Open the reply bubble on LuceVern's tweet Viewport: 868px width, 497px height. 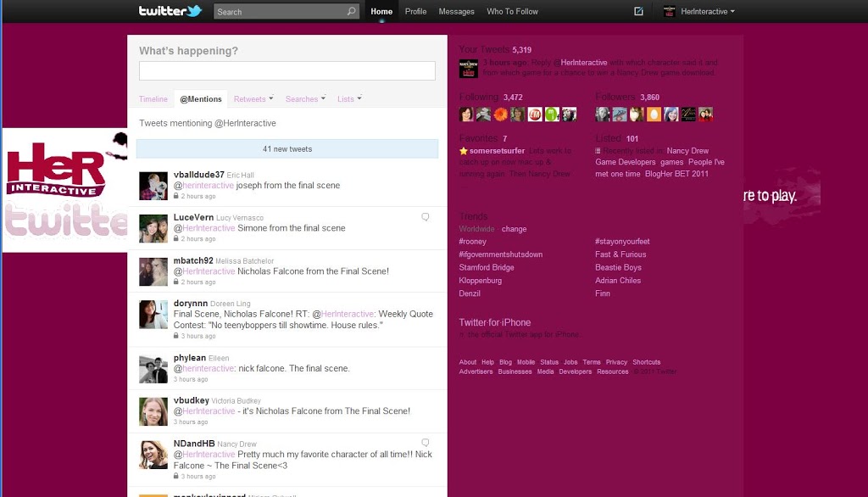point(426,218)
